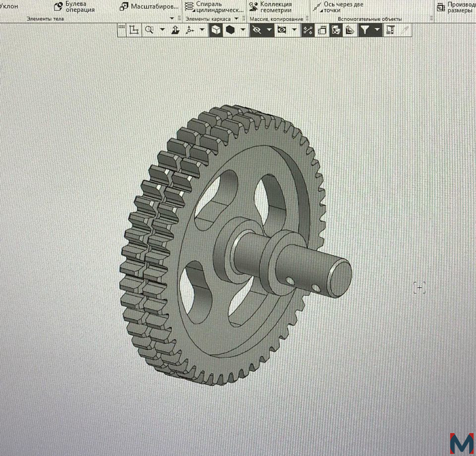Select the Уклон command

[x=8, y=6]
